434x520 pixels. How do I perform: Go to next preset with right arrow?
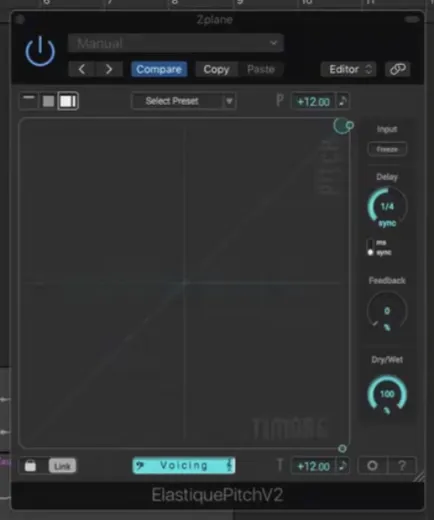[109, 69]
